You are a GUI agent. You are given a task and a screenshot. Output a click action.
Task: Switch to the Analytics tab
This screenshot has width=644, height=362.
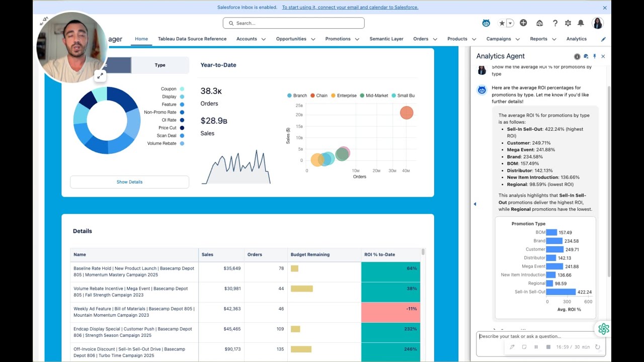576,39
